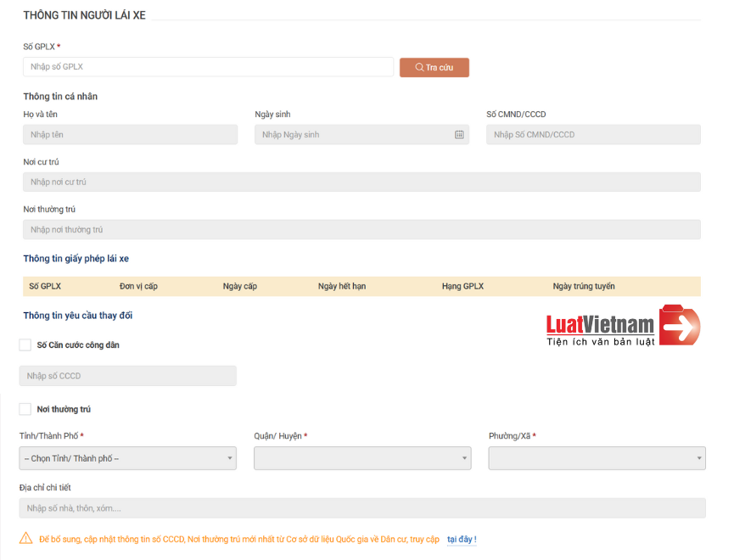Click the Hạng GPLX column header
Image resolution: width=734 pixels, height=560 pixels.
(462, 287)
